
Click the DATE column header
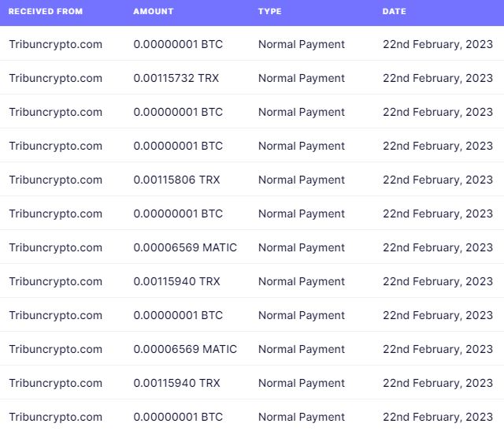(x=394, y=11)
